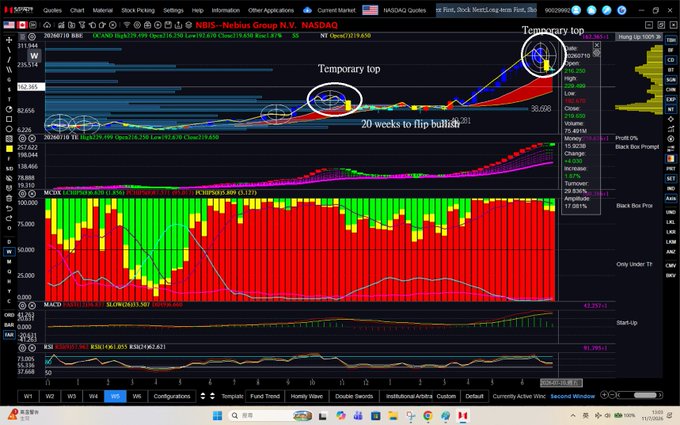680x425 pixels.
Task: Open settings gear of RSI indicator panel
Action: point(22,348)
